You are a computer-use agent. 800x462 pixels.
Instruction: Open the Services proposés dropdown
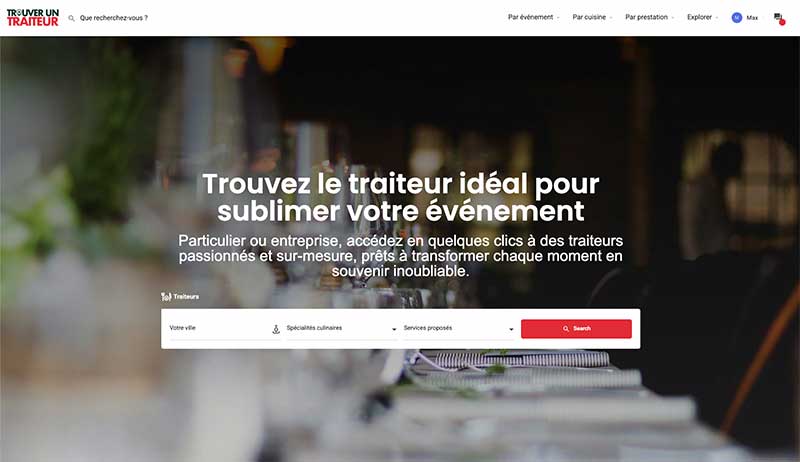tap(458, 329)
